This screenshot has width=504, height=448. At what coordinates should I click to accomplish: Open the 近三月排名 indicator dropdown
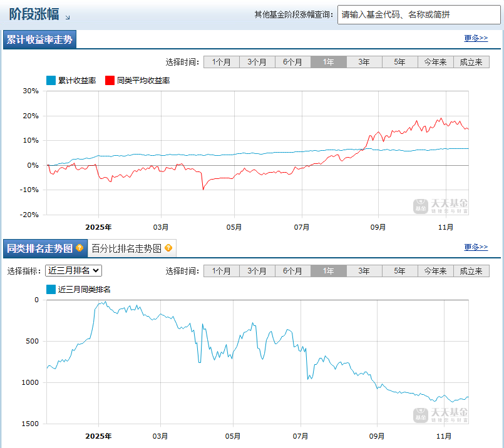pos(74,270)
